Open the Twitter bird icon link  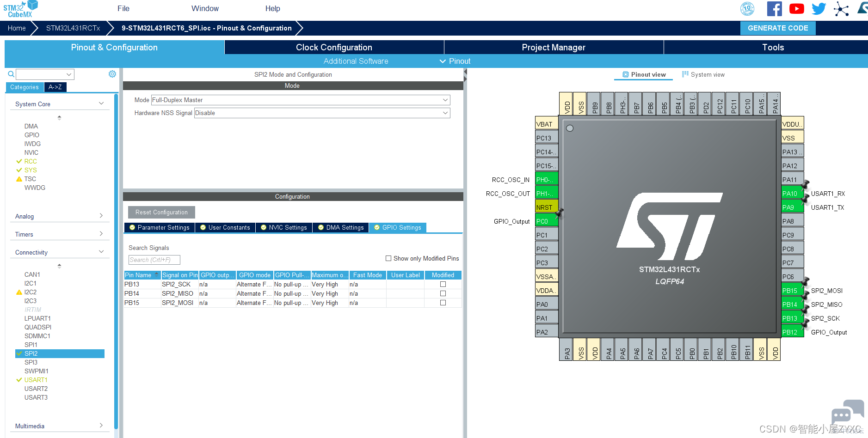point(819,9)
